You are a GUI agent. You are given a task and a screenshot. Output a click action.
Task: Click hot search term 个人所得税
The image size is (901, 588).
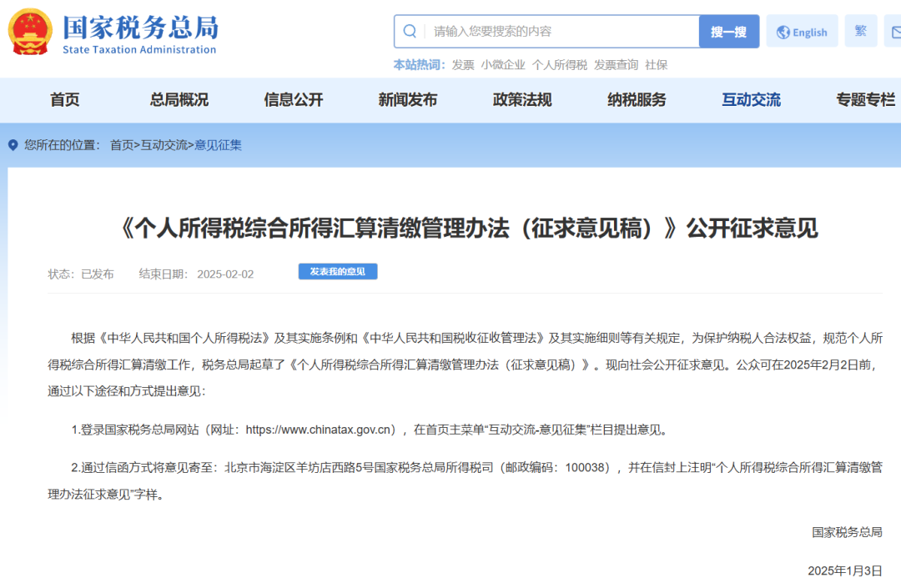(x=560, y=65)
